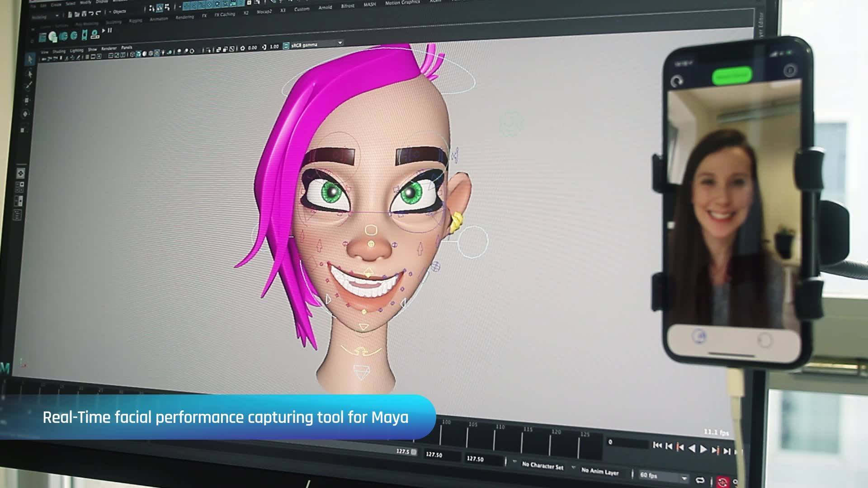
Task: Open the panel Show menu
Action: click(x=92, y=49)
